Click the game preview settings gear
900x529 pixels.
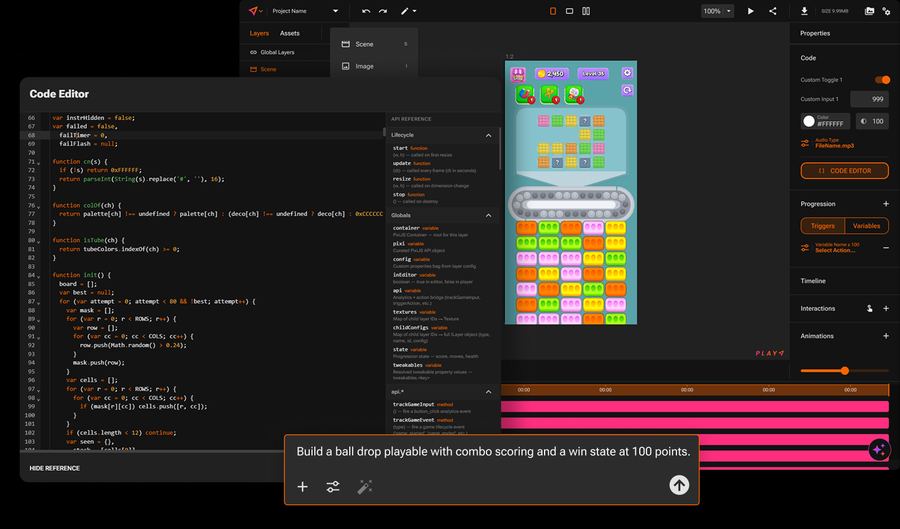tap(627, 73)
